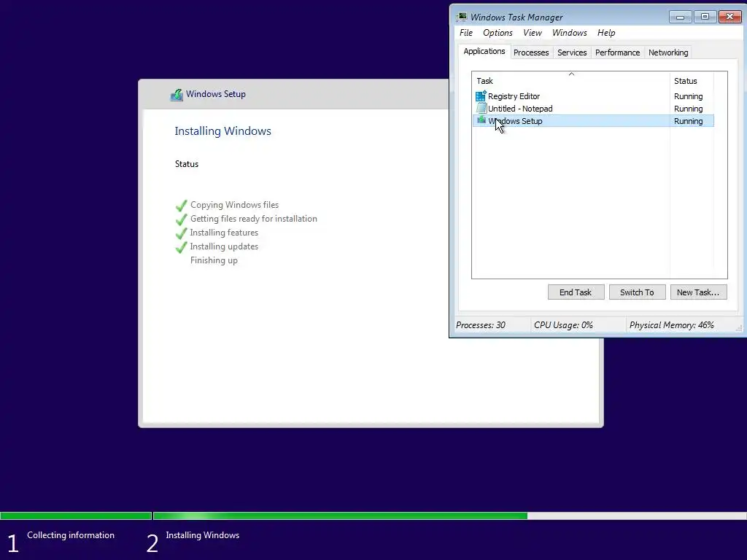The height and width of the screenshot is (560, 747).
Task: Click the New Task... button
Action: click(x=698, y=292)
